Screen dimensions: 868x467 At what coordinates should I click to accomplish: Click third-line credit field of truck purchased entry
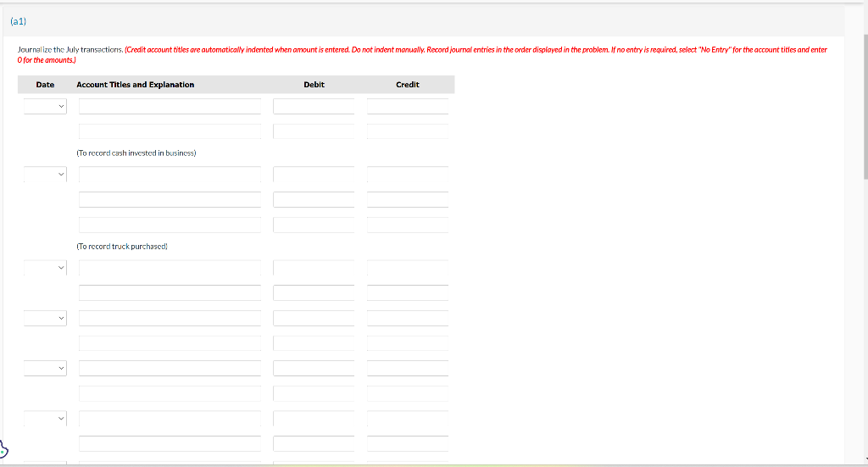click(x=408, y=225)
